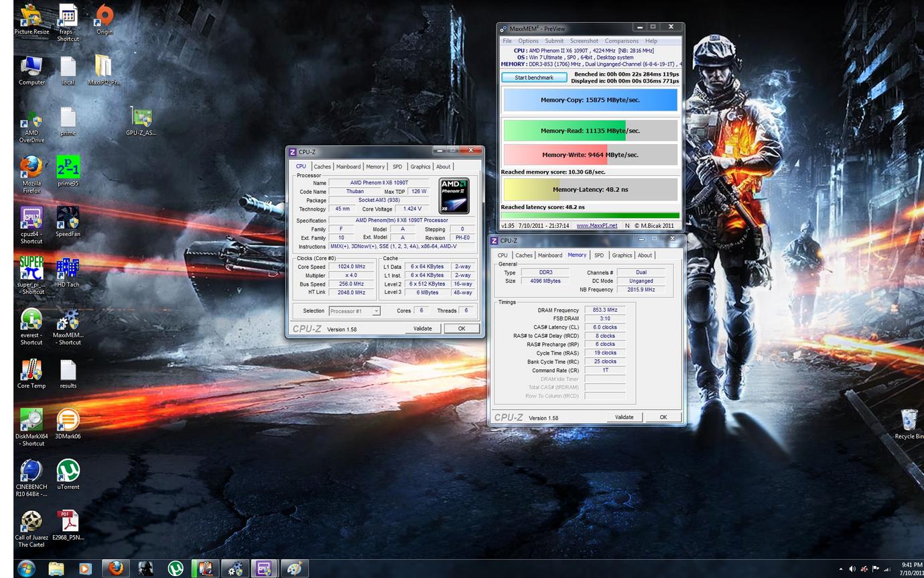Image resolution: width=924 pixels, height=578 pixels.
Task: Open Graphics tab in the Memory CPU-Z window
Action: [x=622, y=255]
